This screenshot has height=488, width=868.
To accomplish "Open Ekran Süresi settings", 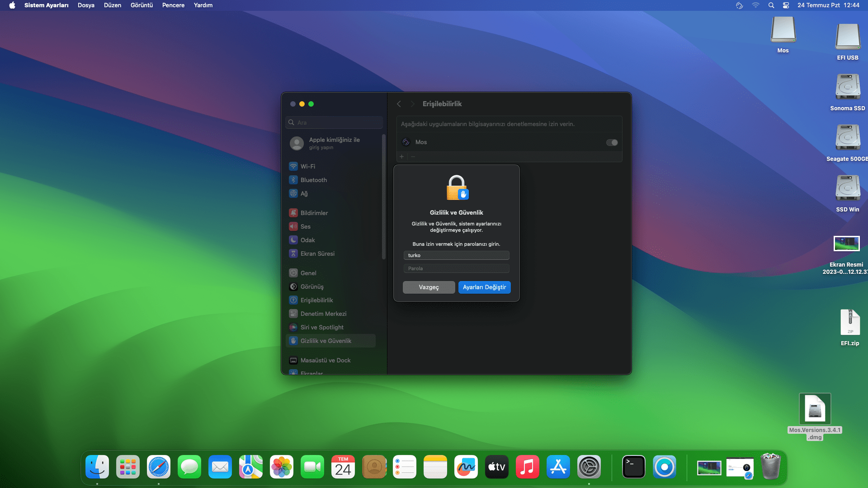I will [317, 253].
